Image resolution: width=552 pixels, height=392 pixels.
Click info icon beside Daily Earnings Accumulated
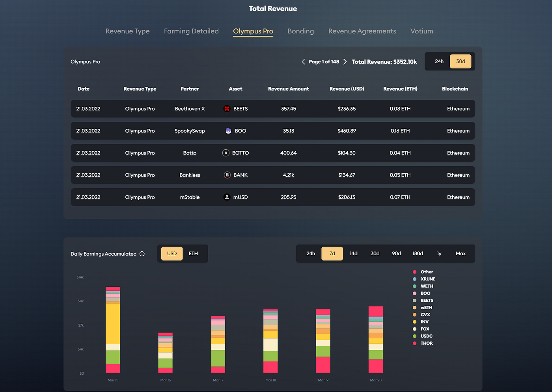(142, 254)
